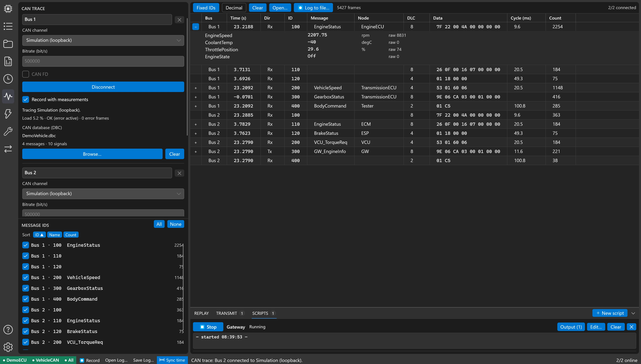
Task: Click the Log to file... button
Action: point(313,8)
